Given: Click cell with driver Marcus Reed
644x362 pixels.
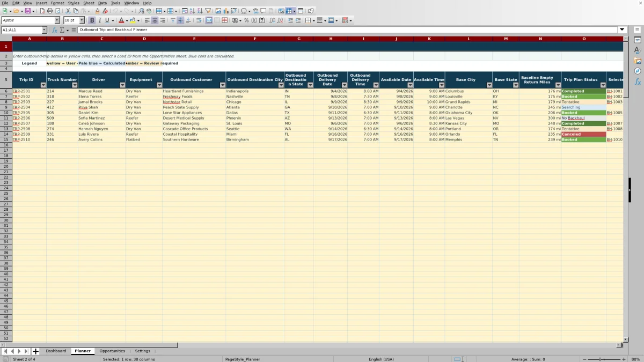Looking at the screenshot, I should click(102, 91).
